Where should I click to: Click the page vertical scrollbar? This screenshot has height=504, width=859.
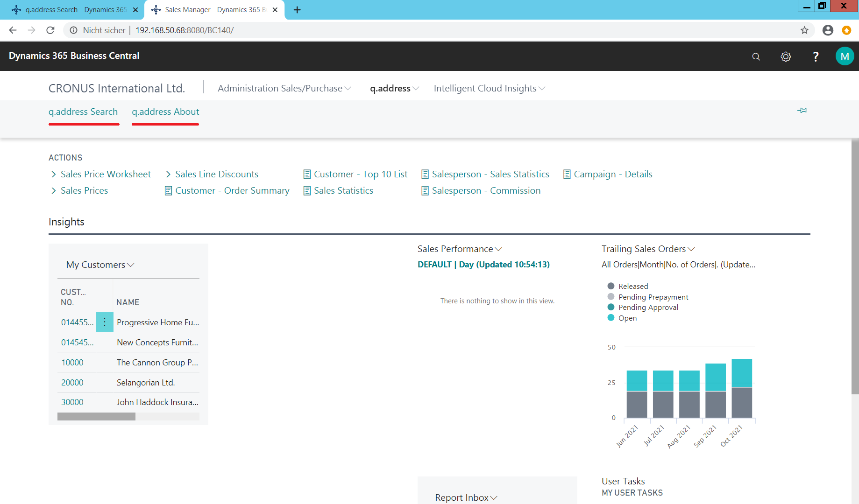[855, 266]
